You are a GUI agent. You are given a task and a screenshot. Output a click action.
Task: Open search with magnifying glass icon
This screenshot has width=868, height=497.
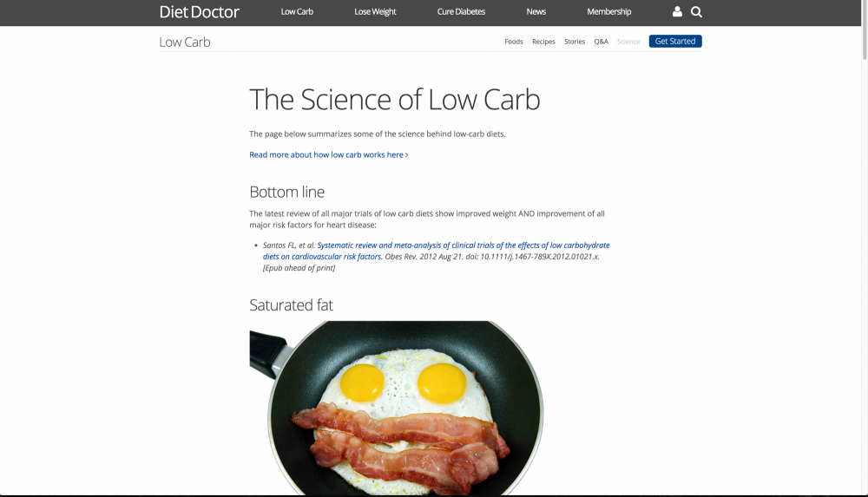(696, 12)
